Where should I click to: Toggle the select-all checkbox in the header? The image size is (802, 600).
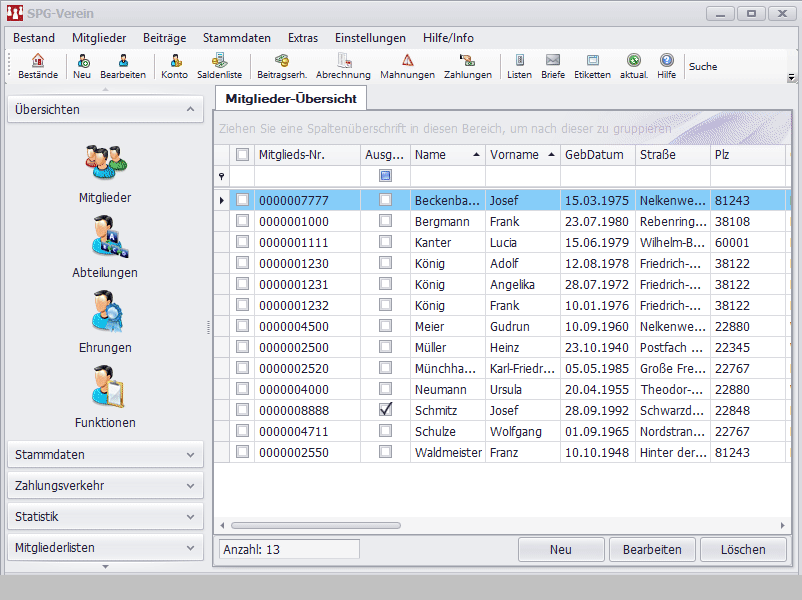point(242,155)
